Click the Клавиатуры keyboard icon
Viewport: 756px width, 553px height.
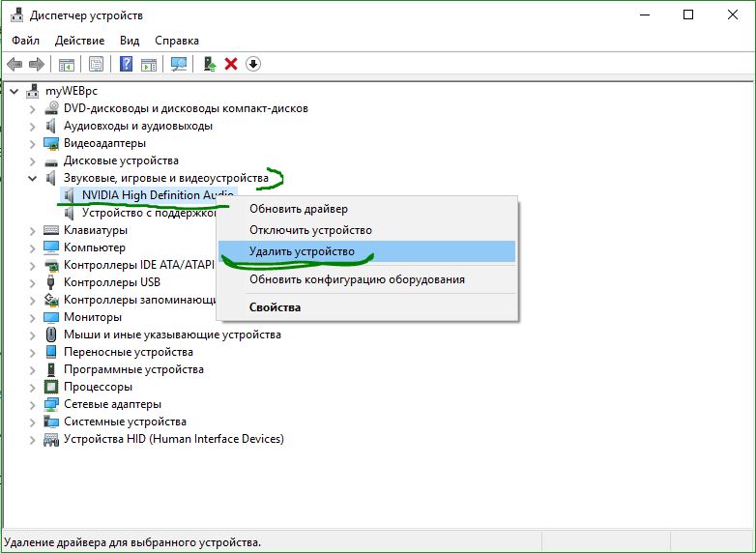pyautogui.click(x=51, y=230)
